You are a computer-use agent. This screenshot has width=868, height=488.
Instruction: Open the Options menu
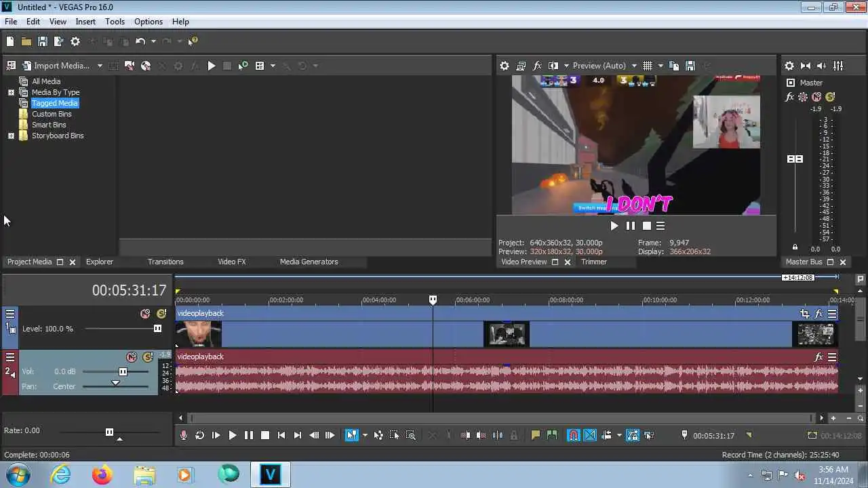pyautogui.click(x=148, y=22)
